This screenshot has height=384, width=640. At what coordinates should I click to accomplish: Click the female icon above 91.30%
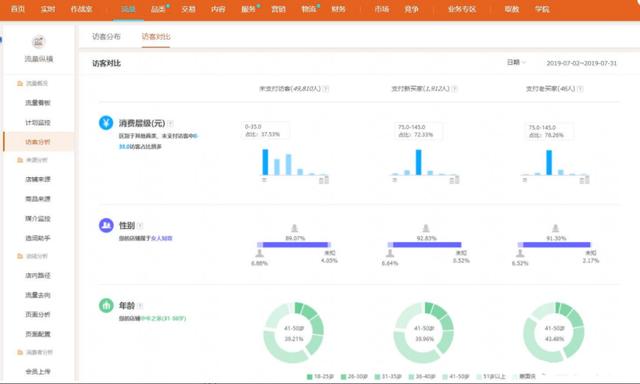pos(556,228)
